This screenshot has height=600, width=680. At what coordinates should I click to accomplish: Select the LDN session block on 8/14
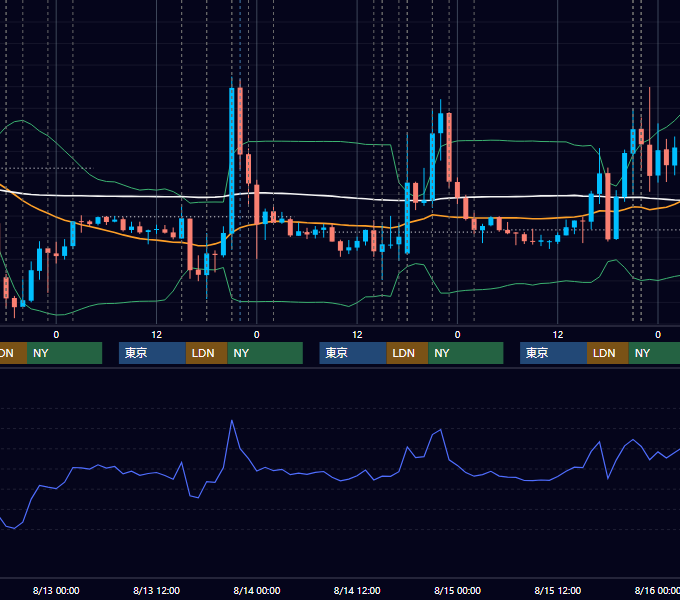click(x=407, y=353)
